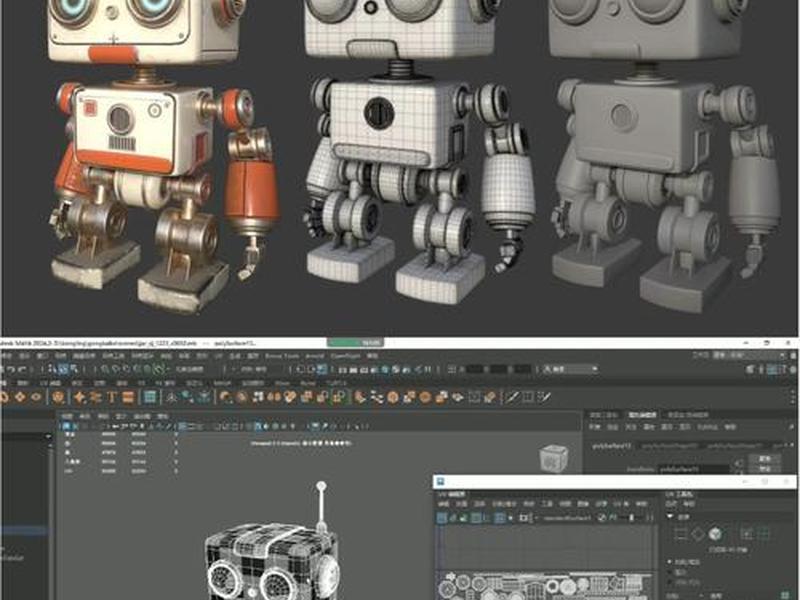The width and height of the screenshot is (800, 600).
Task: Click the highlighted render view icon in status line
Action: (322, 369)
